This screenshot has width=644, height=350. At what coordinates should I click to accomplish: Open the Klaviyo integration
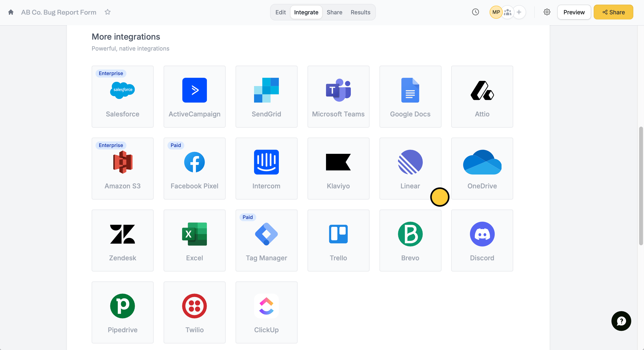338,168
